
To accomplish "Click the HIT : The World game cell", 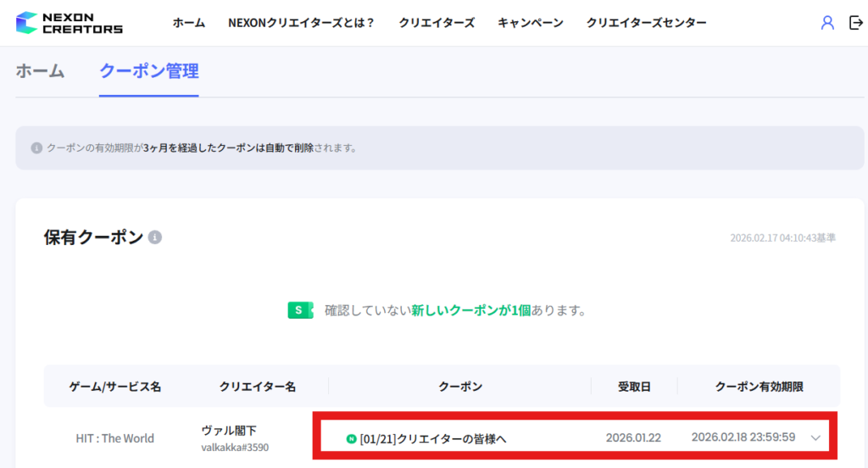I will (x=114, y=438).
